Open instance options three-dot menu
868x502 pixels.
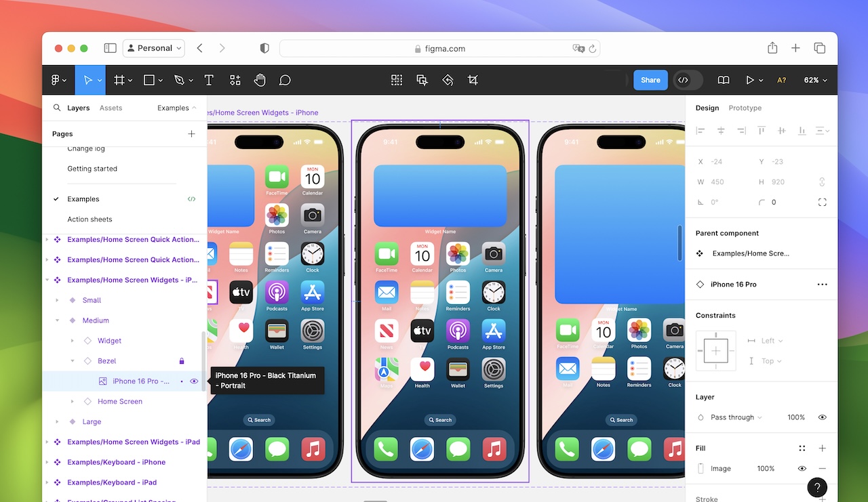click(x=823, y=285)
